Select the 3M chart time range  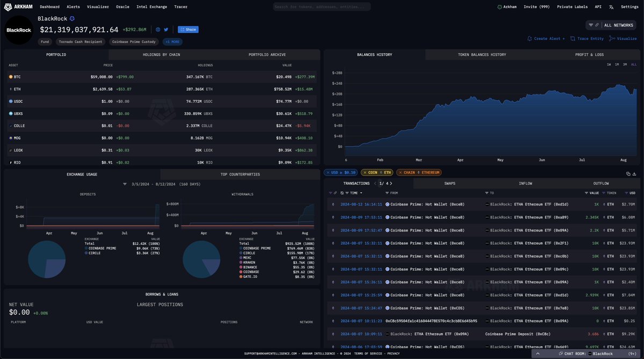[625, 64]
